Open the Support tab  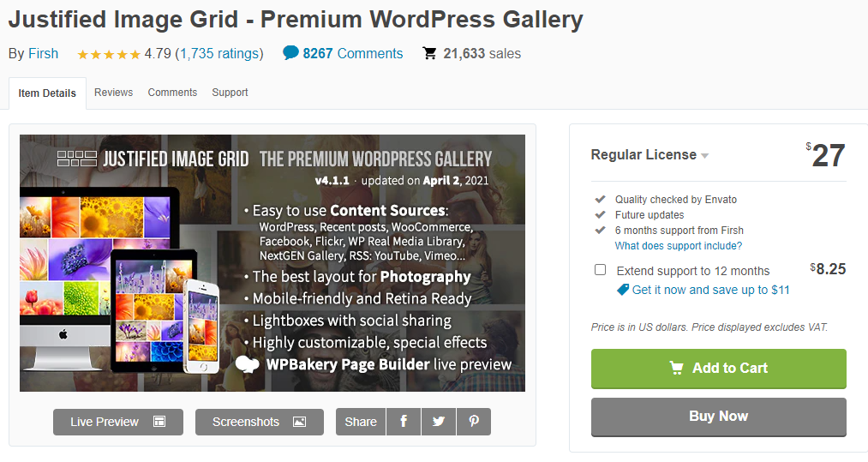click(230, 93)
